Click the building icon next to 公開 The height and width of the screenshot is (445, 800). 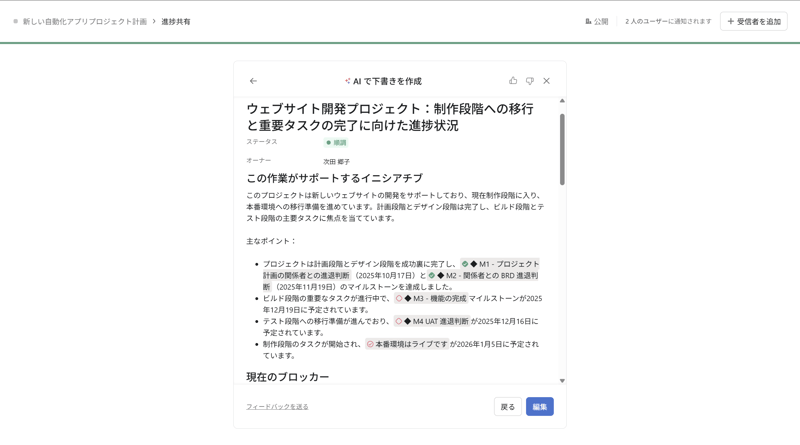pyautogui.click(x=588, y=21)
